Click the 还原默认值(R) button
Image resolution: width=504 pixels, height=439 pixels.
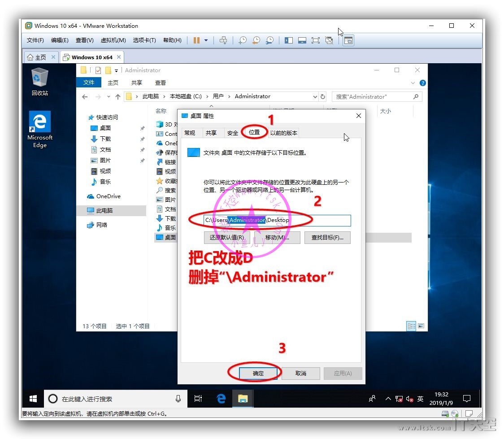point(227,238)
